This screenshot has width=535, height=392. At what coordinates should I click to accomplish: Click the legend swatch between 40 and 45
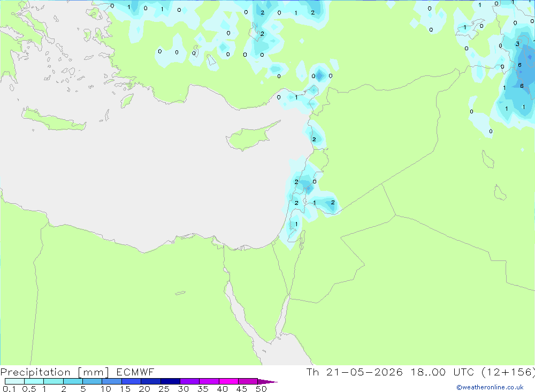228,381
